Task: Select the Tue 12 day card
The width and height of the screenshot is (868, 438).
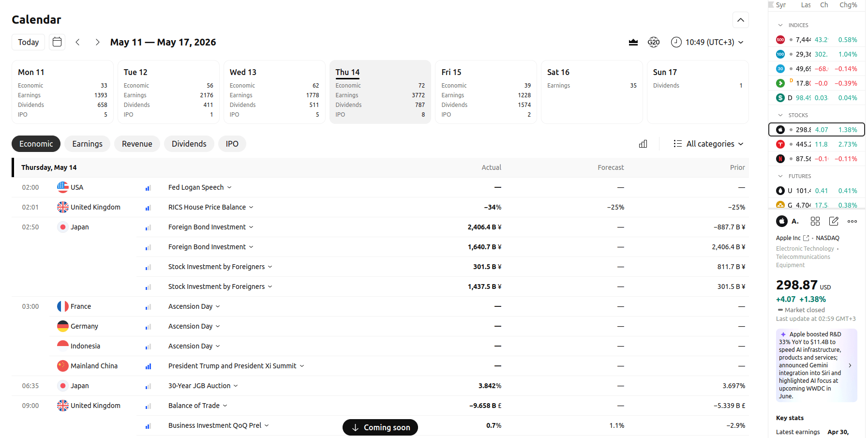Action: [x=168, y=92]
